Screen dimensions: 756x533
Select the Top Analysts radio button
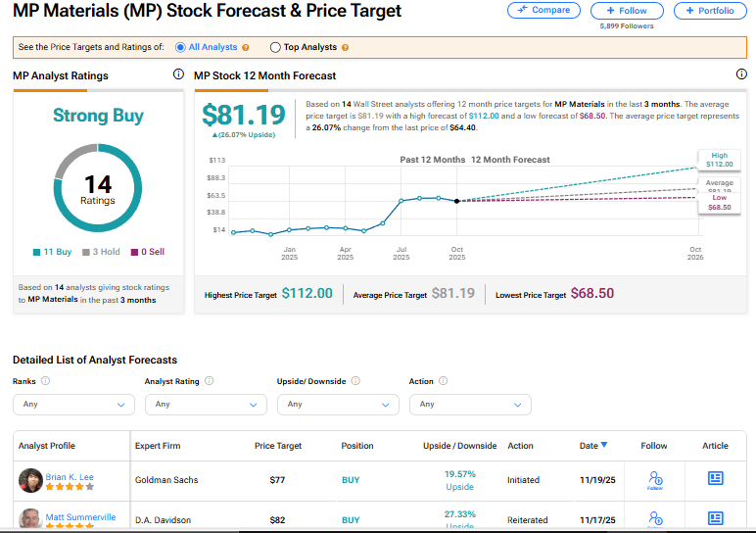click(276, 47)
